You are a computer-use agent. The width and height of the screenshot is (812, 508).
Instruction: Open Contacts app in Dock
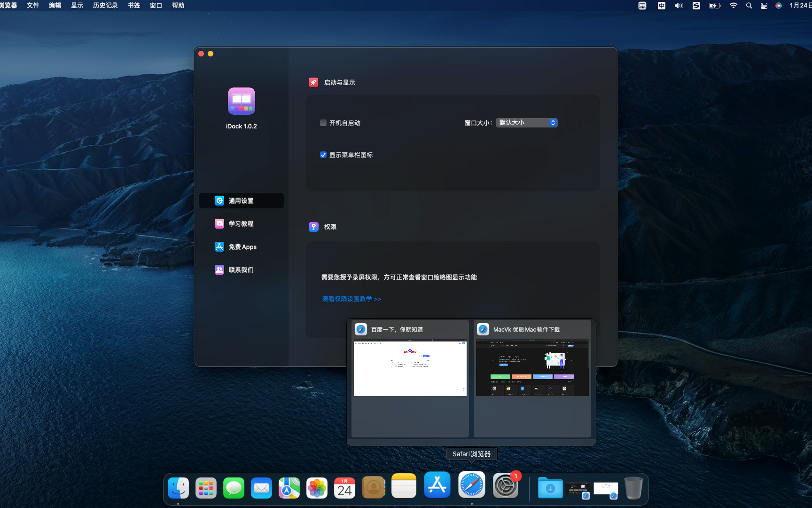tap(374, 488)
